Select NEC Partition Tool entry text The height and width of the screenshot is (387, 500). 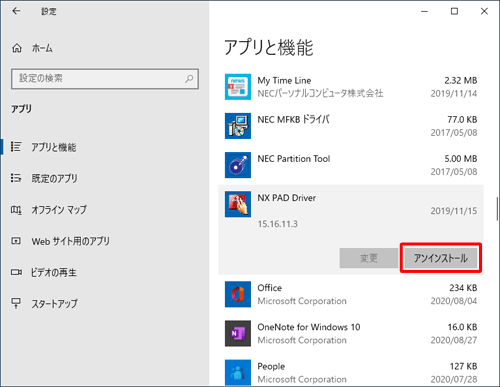tap(294, 159)
